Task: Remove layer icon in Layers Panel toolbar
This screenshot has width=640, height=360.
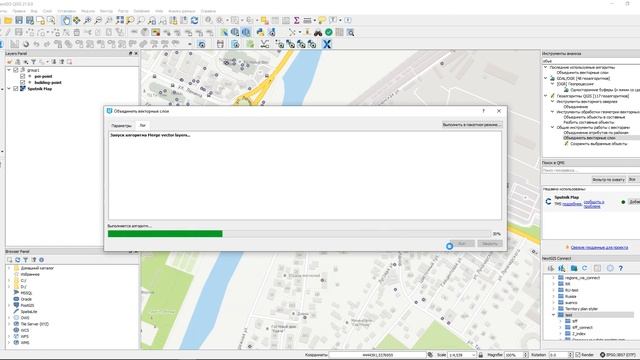Action: point(69,62)
